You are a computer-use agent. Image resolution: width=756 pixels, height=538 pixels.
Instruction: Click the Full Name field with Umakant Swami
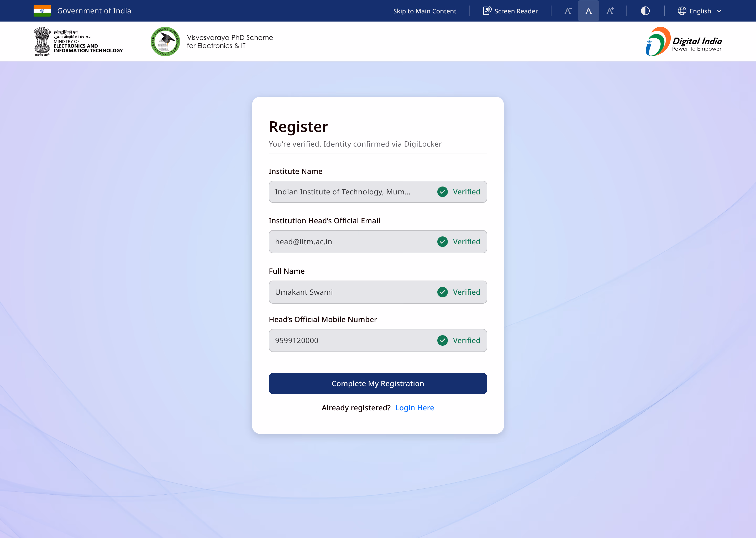coord(378,292)
